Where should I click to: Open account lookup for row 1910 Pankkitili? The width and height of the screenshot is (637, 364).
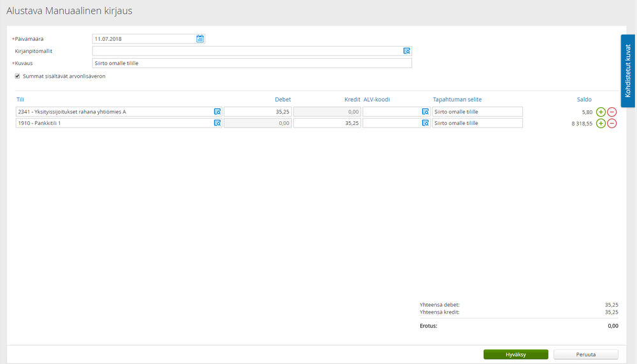pyautogui.click(x=217, y=123)
